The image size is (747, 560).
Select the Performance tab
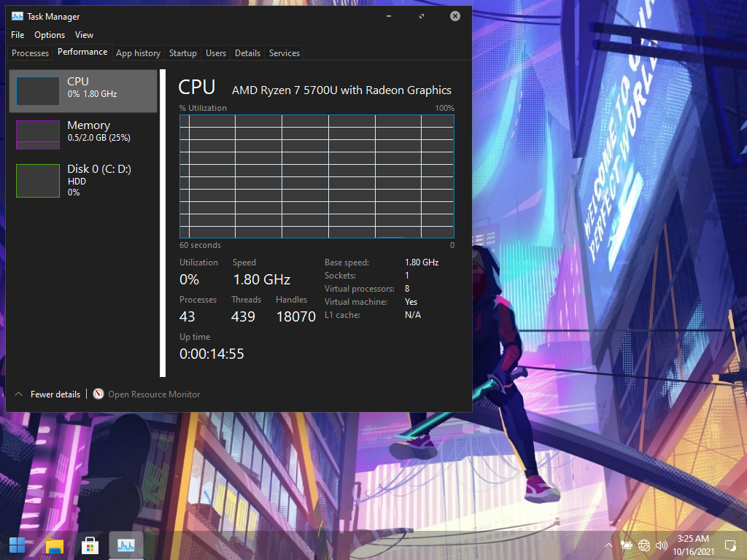click(x=82, y=52)
